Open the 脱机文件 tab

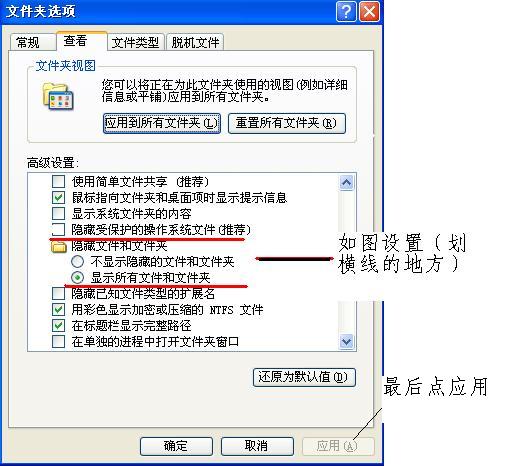pyautogui.click(x=195, y=42)
